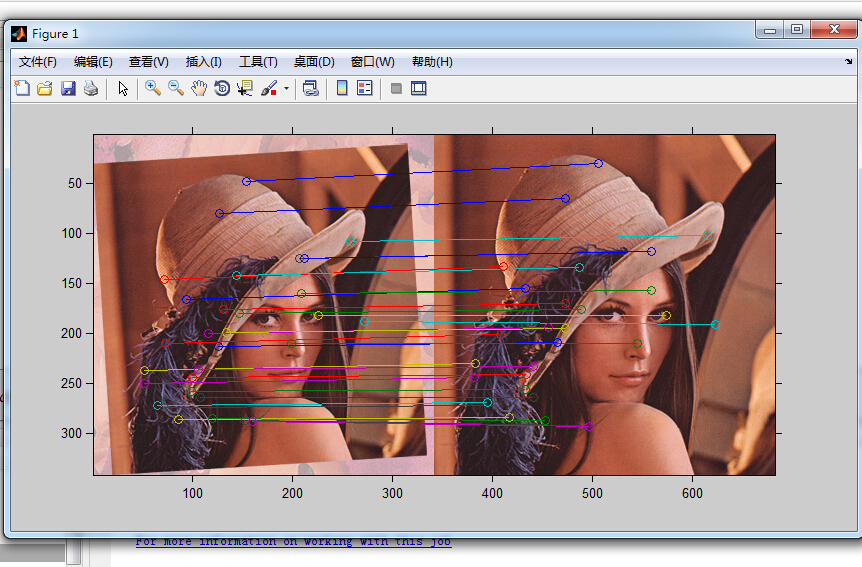
Task: Click the magenta match marker at bottom right
Action: point(589,426)
